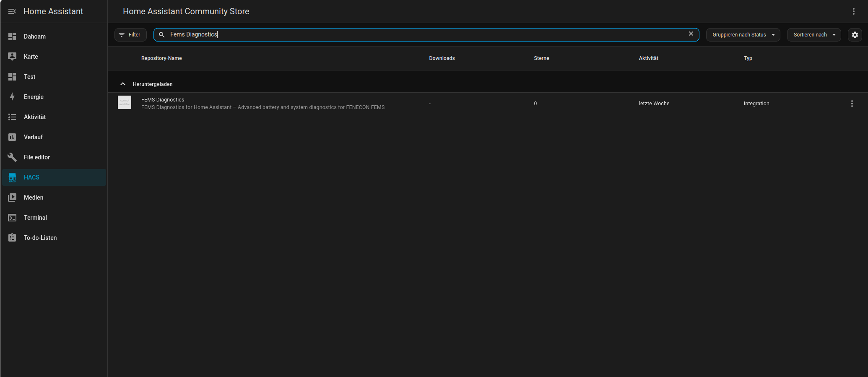The width and height of the screenshot is (868, 377).
Task: Clear the search field with the X
Action: (691, 34)
